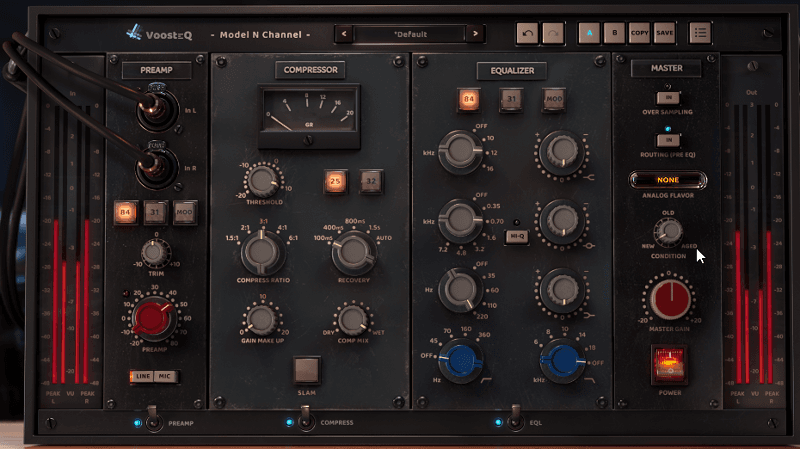The width and height of the screenshot is (800, 449).
Task: Go to next preset arrow
Action: (475, 34)
